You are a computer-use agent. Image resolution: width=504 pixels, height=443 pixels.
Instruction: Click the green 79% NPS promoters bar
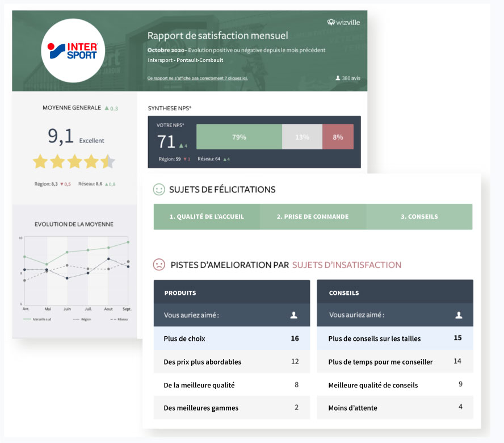[x=239, y=137]
